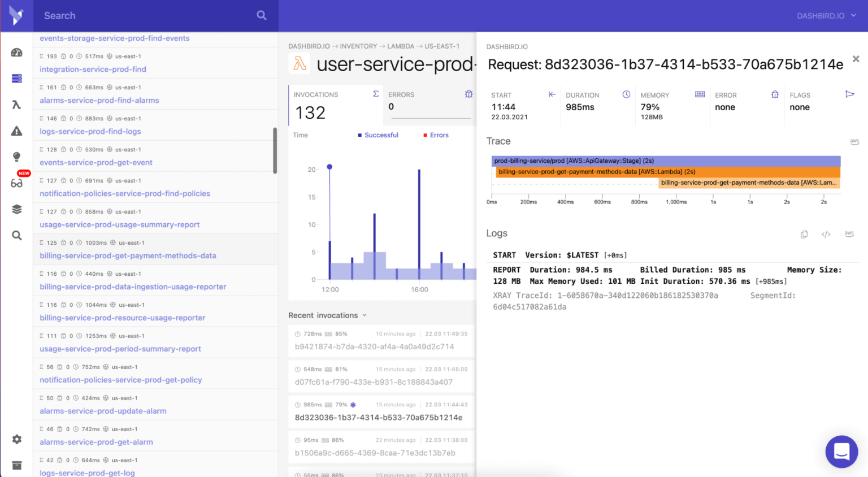Open the Dashboard from the sidebar
The height and width of the screenshot is (477, 868).
tap(16, 52)
